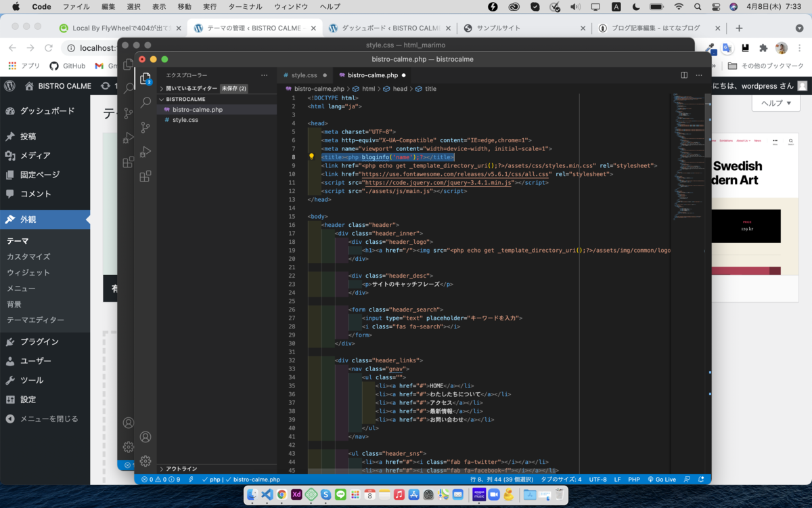Click Google Translate extension icon in Chrome
Image resolution: width=812 pixels, height=508 pixels.
tap(727, 48)
